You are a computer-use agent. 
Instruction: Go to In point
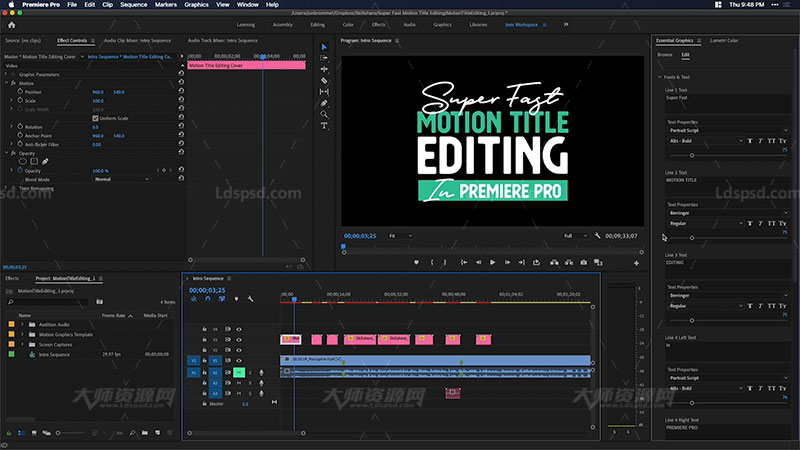point(464,262)
